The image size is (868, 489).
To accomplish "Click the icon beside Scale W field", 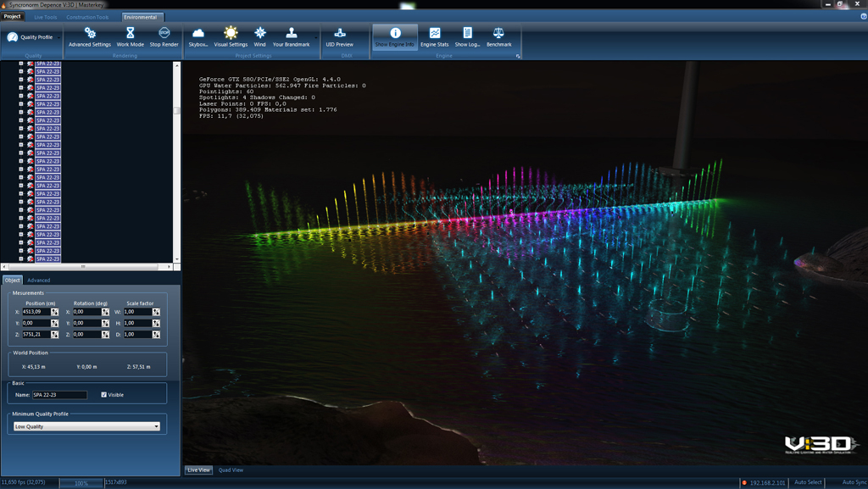I will tap(156, 312).
